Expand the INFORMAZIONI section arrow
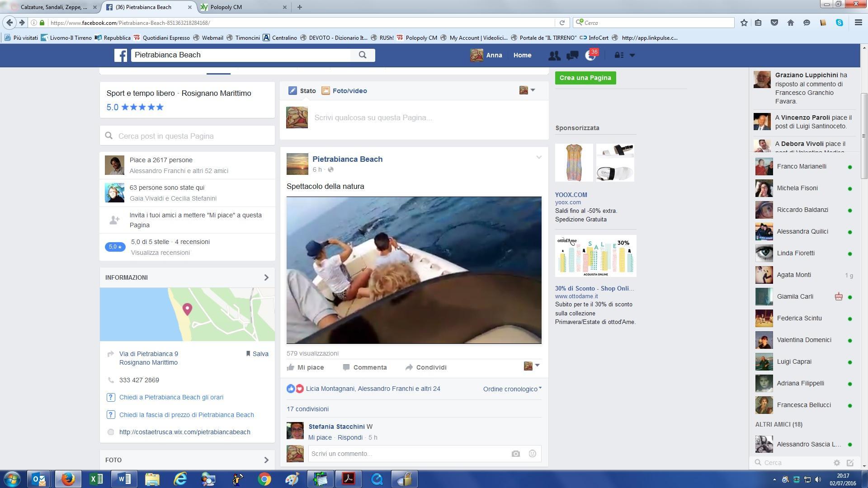Image resolution: width=868 pixels, height=488 pixels. pos(266,277)
